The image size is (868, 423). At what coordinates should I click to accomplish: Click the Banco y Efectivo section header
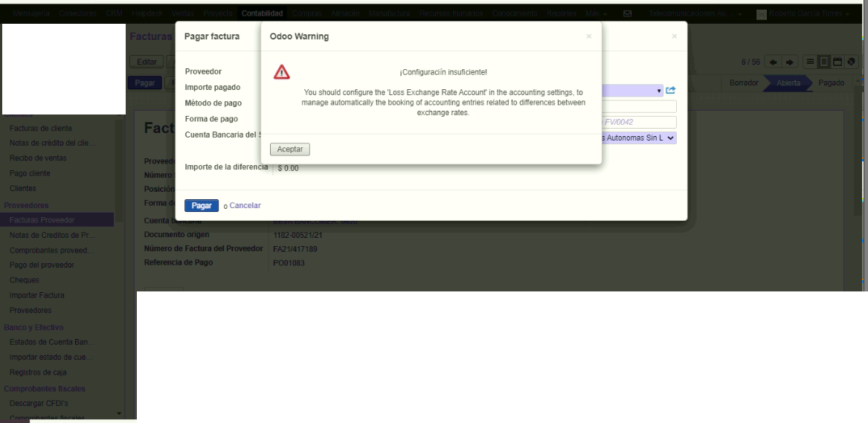pyautogui.click(x=33, y=327)
